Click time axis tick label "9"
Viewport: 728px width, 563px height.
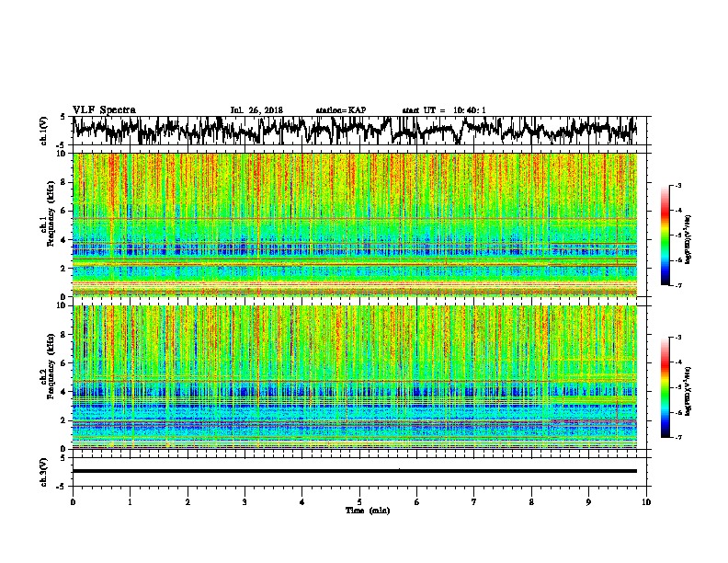pos(588,501)
